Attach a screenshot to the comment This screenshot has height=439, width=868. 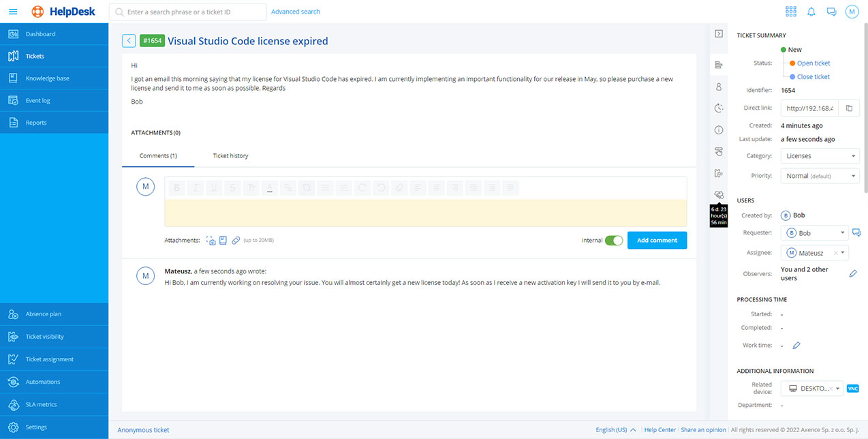(x=211, y=240)
